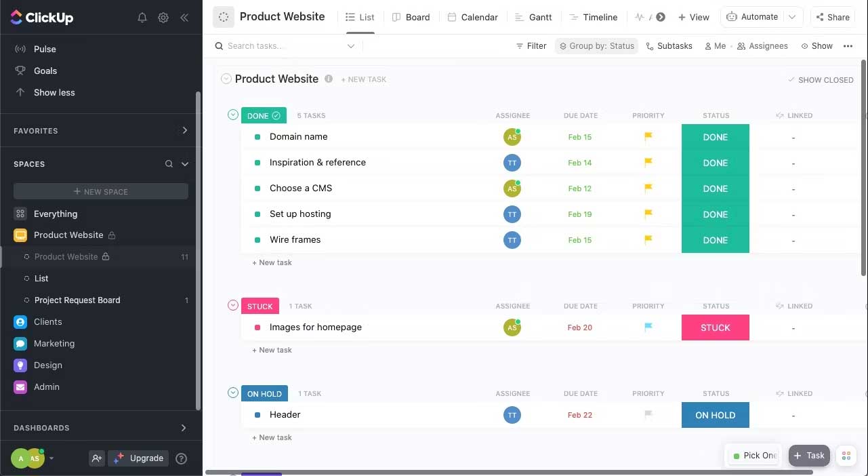Switch to the Calendar view
Screen dimensions: 868x476
[x=479, y=16]
